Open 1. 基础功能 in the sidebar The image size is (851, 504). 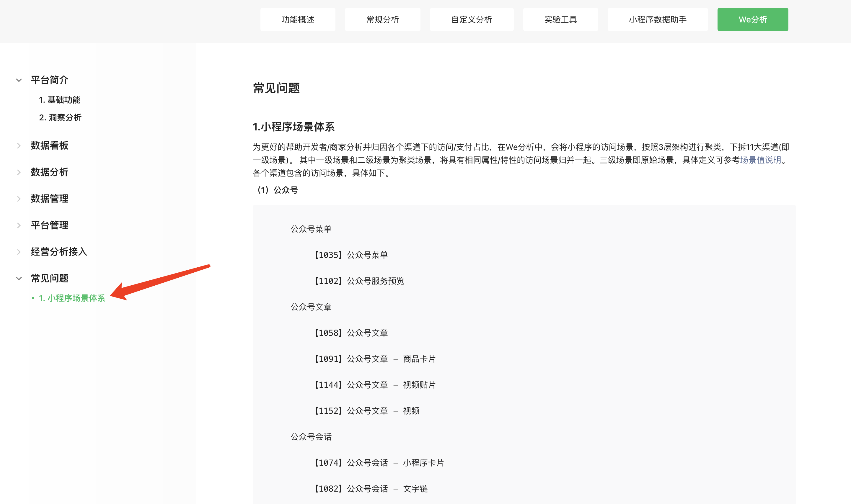(60, 100)
